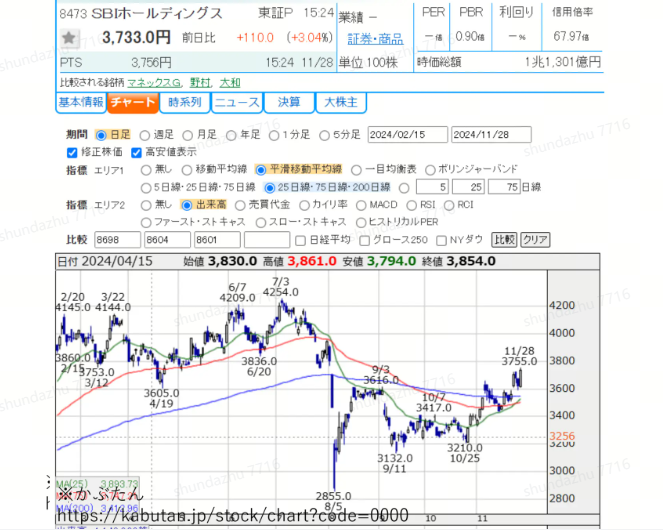The height and width of the screenshot is (530, 663).
Task: Check the グロース250 comparison checkbox
Action: [x=364, y=241]
